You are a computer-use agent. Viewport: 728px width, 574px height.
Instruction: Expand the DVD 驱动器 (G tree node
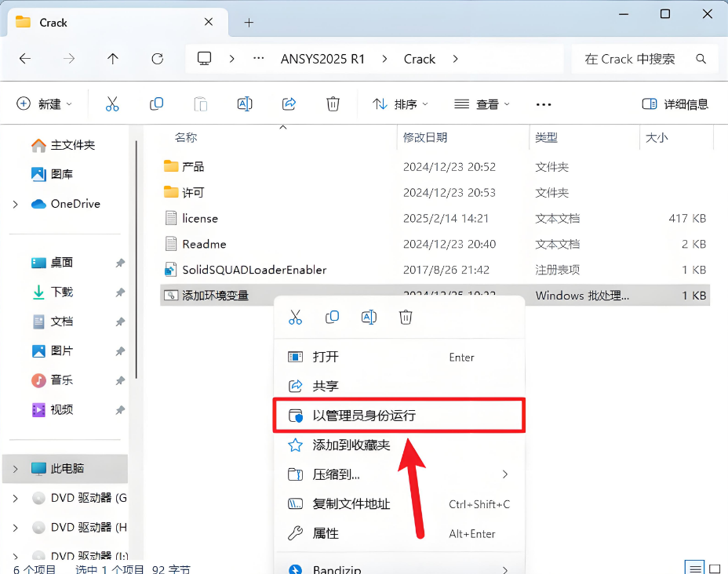tap(16, 499)
